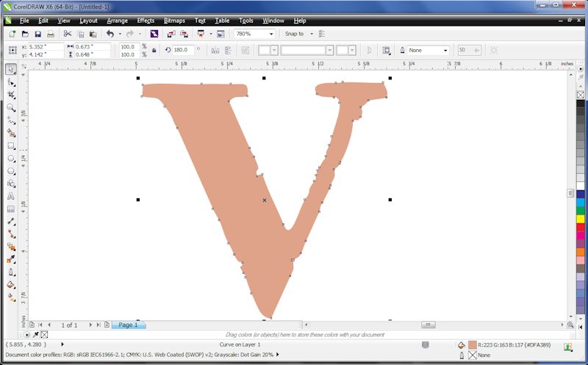Toggle the lock ratio padlock
Viewport: 588px width, 365px height.
154,50
